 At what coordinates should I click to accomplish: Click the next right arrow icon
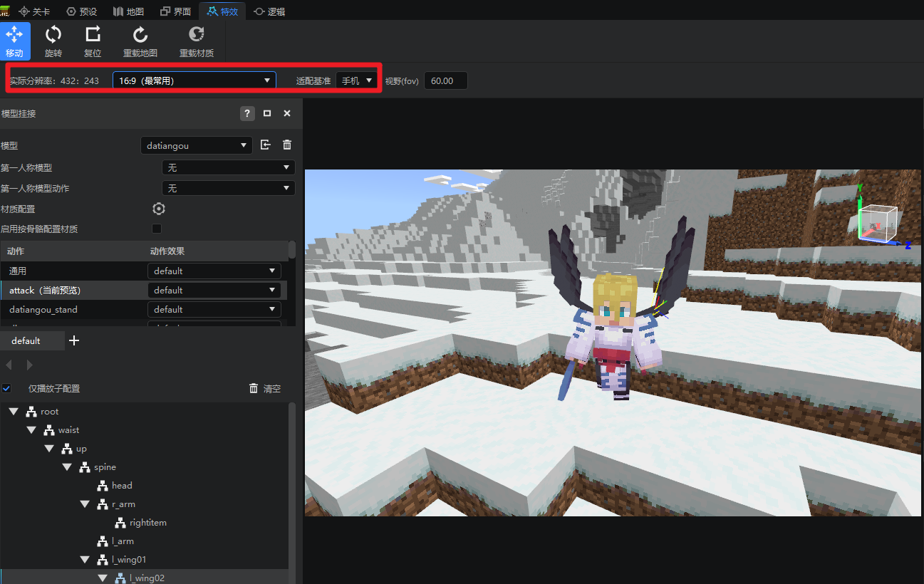coord(29,365)
